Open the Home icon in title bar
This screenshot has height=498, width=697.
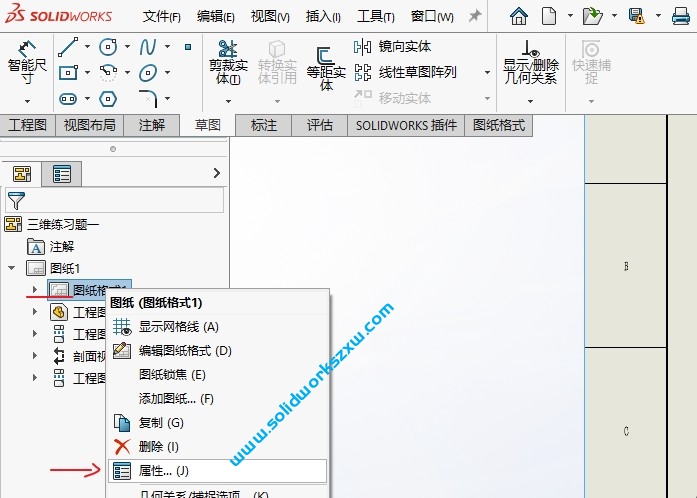click(518, 16)
